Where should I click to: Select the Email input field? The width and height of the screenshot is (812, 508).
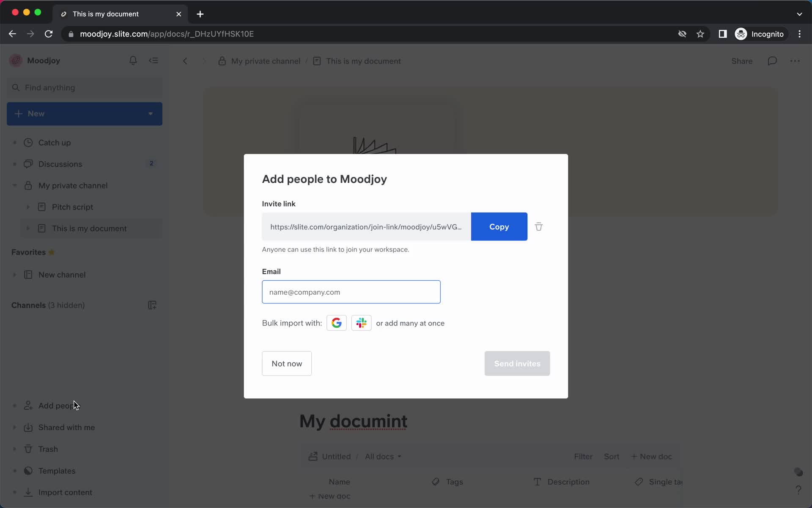tap(351, 291)
